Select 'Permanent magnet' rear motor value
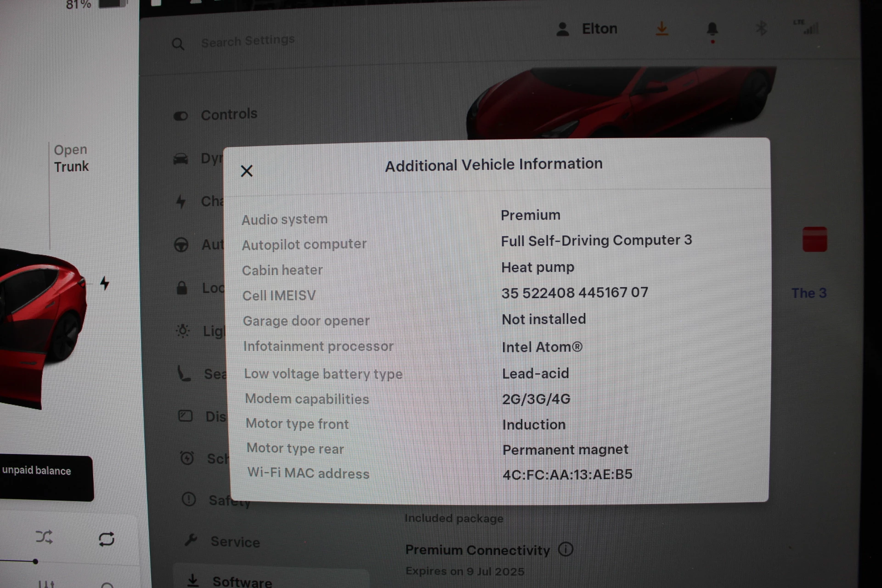Screen dimensions: 882x588 coord(565,449)
